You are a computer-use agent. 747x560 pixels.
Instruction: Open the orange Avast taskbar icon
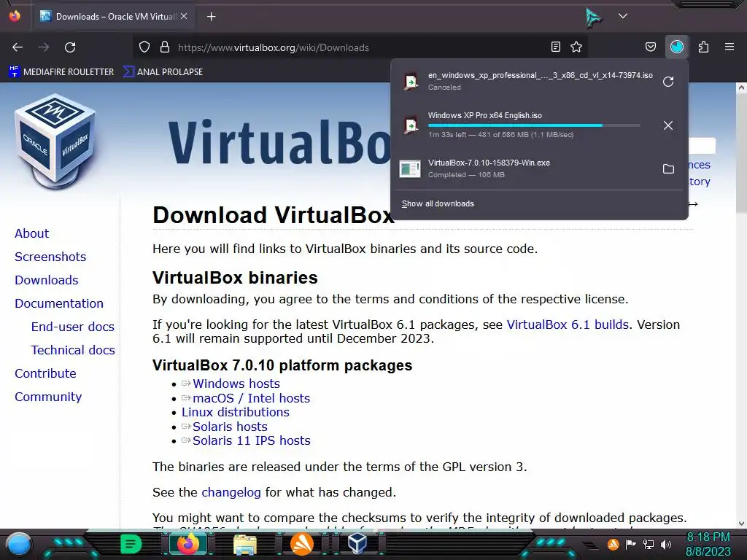click(x=301, y=544)
